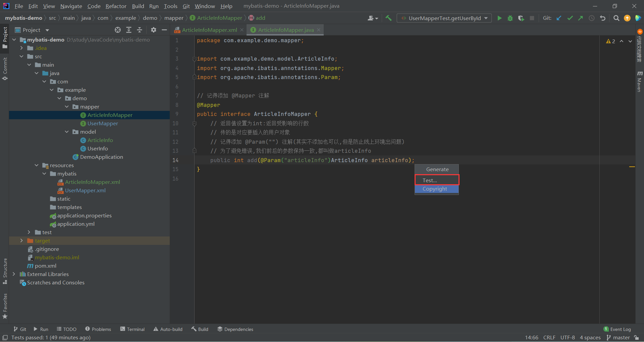Expand External Libraries node
Screen dimensions: 644x342
[14, 274]
